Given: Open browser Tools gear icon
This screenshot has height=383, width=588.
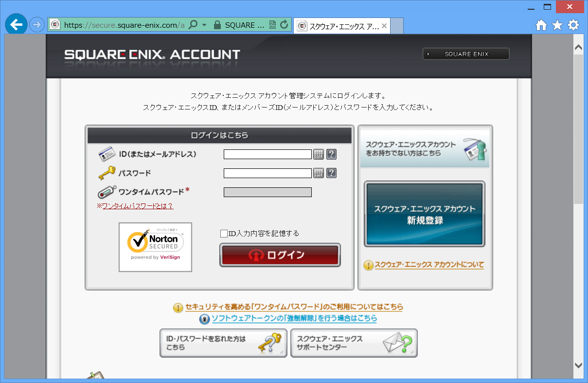Looking at the screenshot, I should click(x=573, y=25).
